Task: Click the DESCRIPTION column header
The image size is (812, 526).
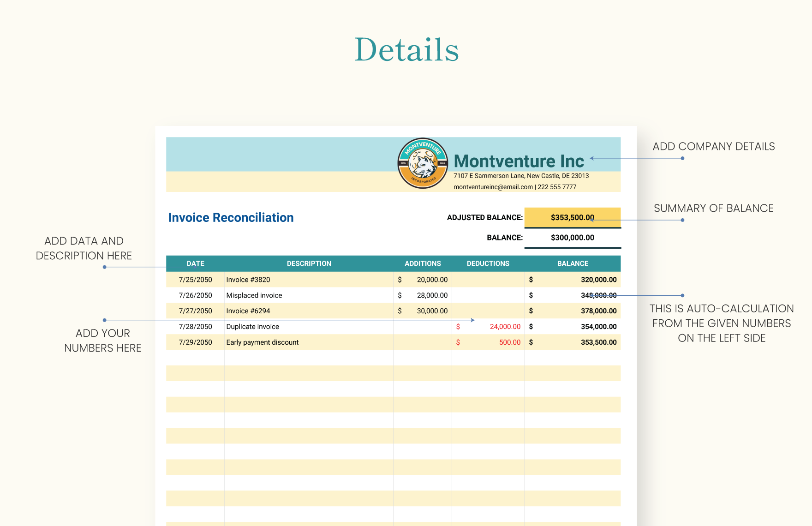Action: point(309,263)
